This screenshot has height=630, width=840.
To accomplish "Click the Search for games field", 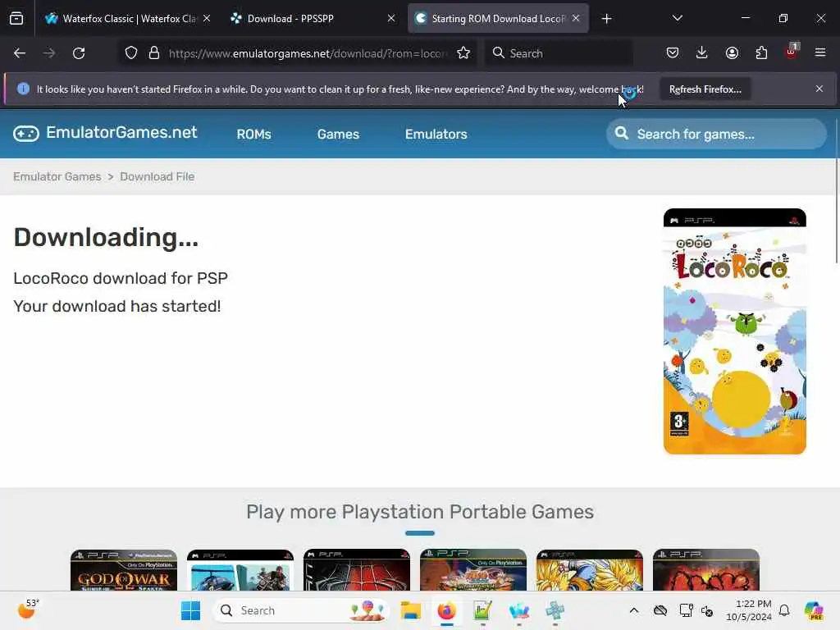I will point(717,134).
